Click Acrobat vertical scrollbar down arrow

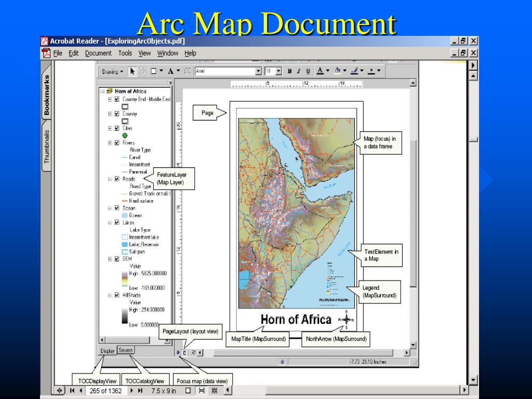click(x=473, y=380)
